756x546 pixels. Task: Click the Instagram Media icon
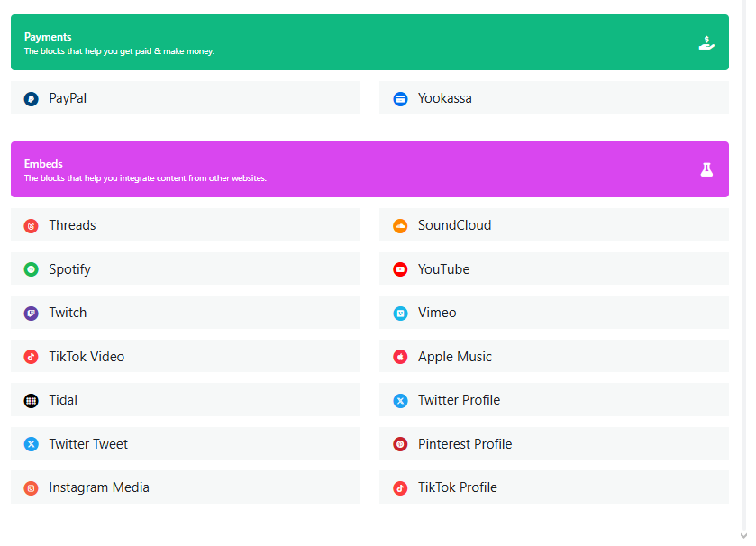32,487
